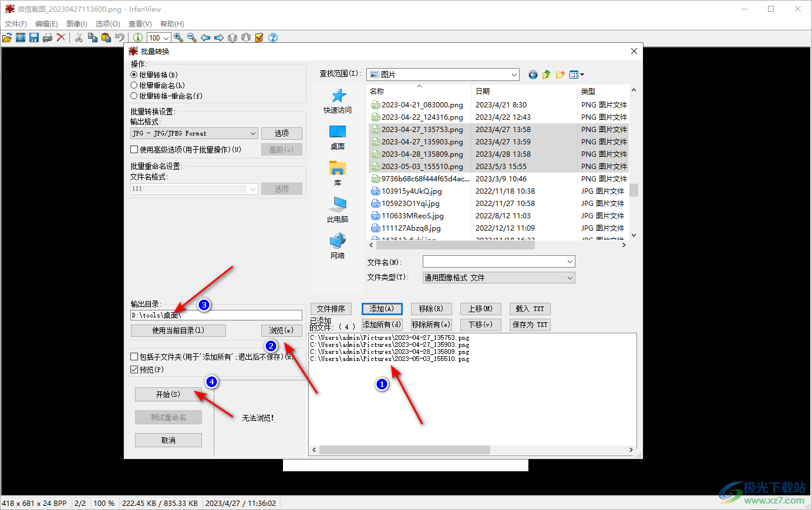
Task: Click the output format 选项 button
Action: point(281,133)
